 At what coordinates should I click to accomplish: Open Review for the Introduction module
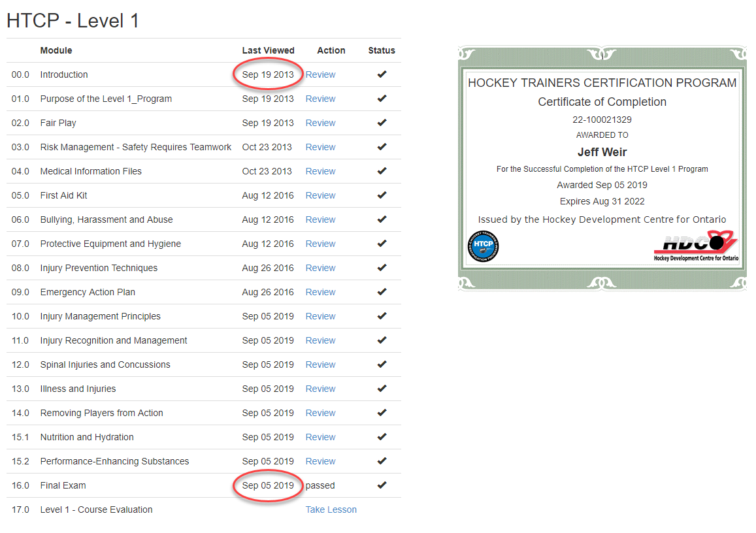(320, 74)
